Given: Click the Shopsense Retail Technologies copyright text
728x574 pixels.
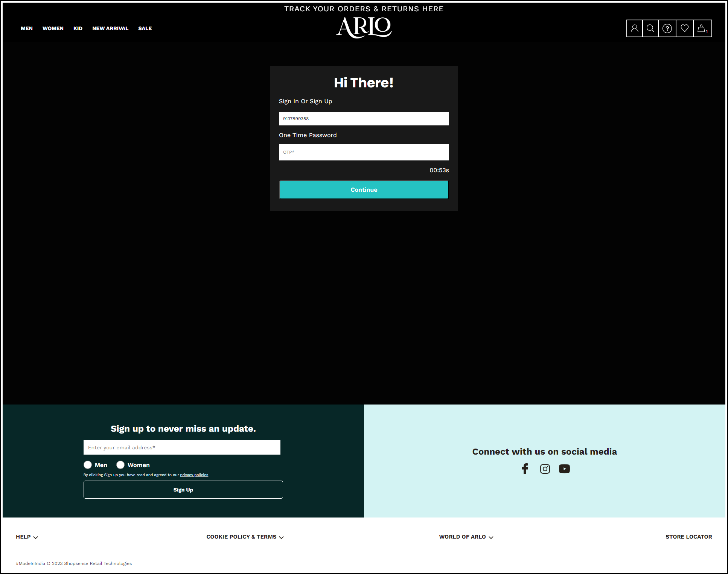Looking at the screenshot, I should [74, 563].
